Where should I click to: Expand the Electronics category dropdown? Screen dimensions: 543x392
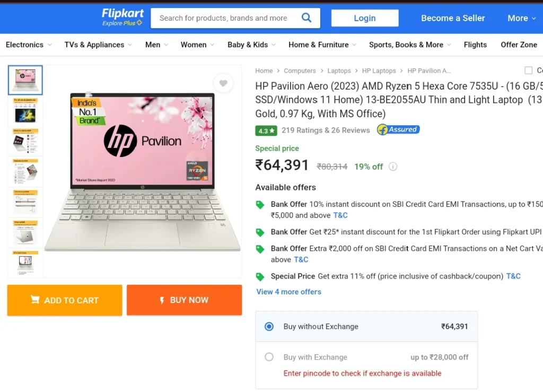coord(29,45)
